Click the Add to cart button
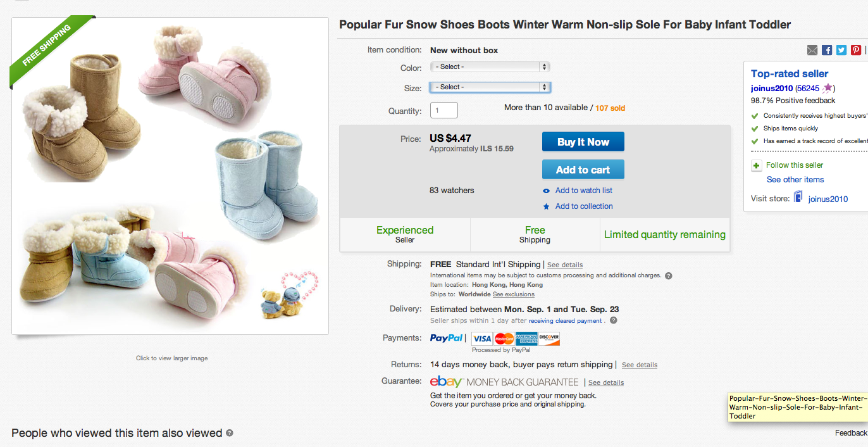The image size is (868, 447). point(583,170)
